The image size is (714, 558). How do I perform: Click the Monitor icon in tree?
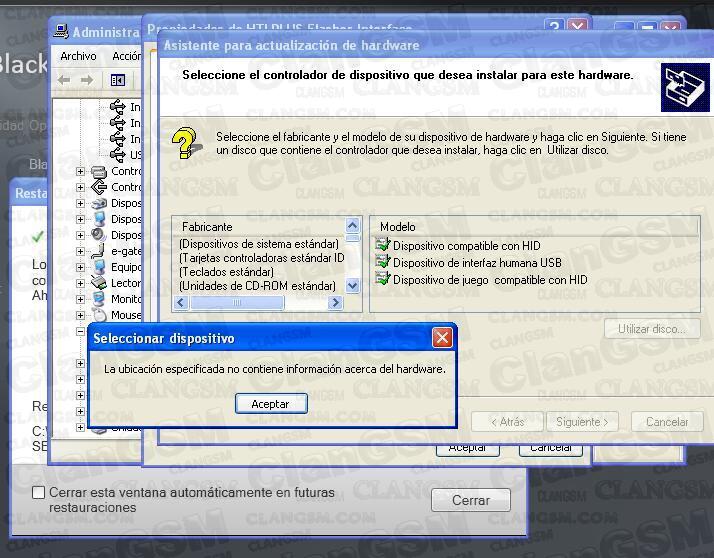tap(99, 299)
